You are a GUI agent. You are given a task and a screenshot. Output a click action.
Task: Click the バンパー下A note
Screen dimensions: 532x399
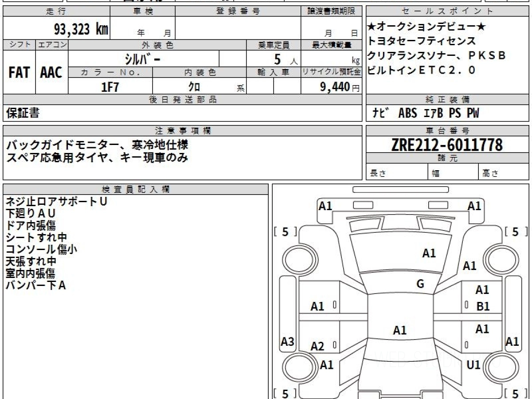pyautogui.click(x=36, y=286)
